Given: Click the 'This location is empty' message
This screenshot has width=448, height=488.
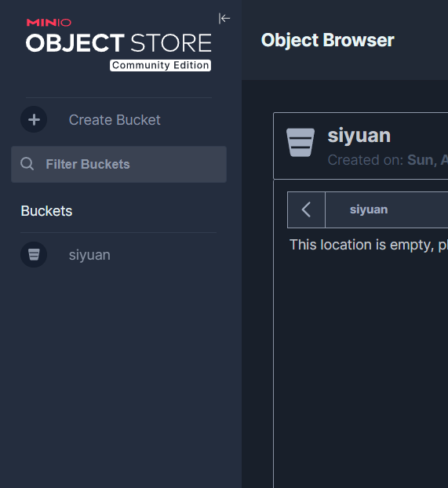Looking at the screenshot, I should point(368,245).
